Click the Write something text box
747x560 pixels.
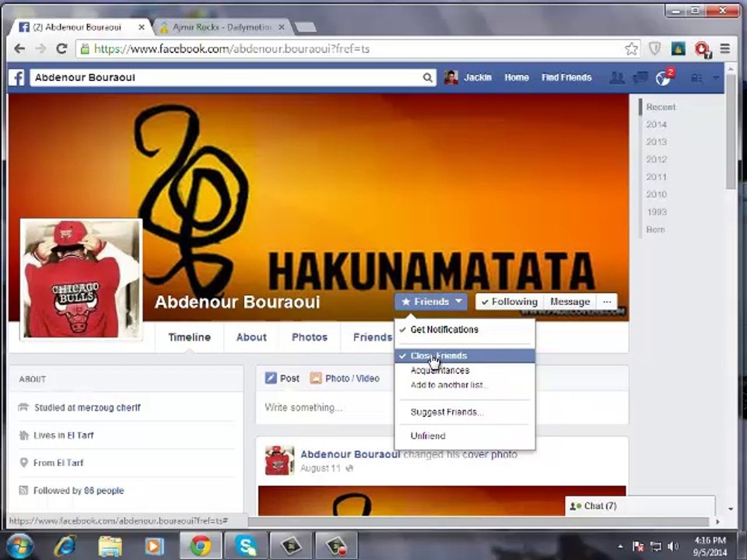click(x=326, y=408)
